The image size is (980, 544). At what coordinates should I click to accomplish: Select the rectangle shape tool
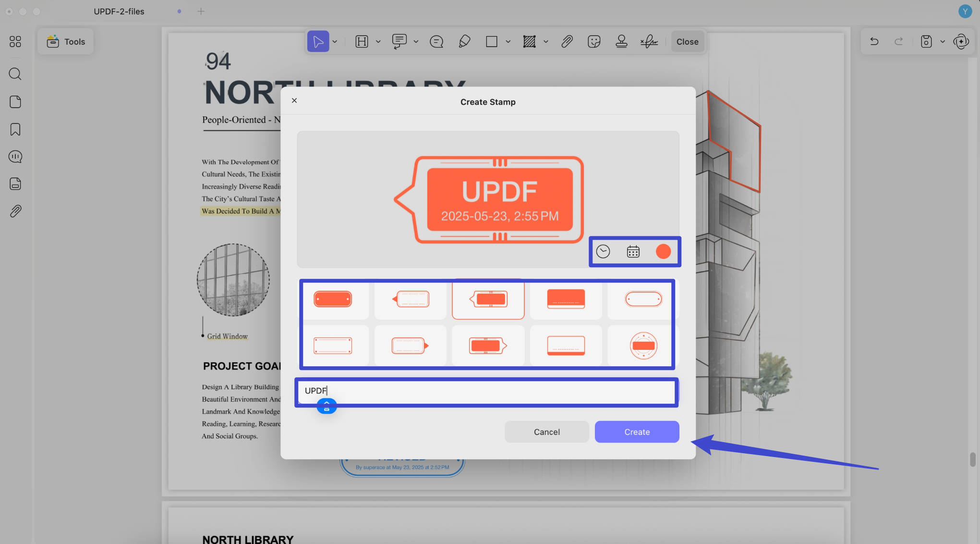pyautogui.click(x=491, y=42)
